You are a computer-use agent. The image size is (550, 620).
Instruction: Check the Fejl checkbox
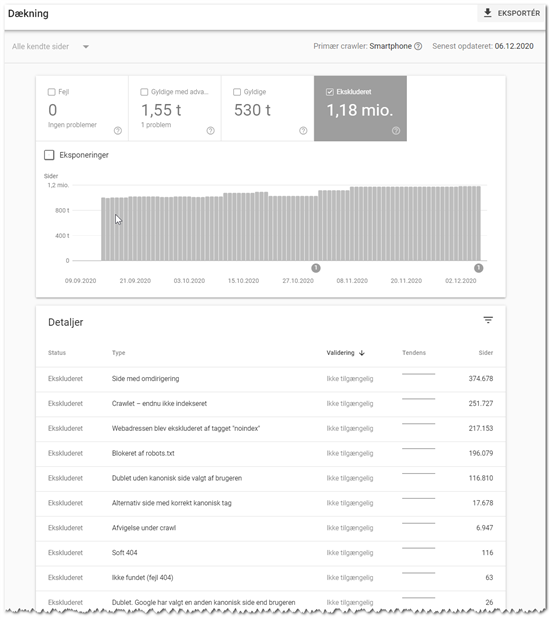51,92
